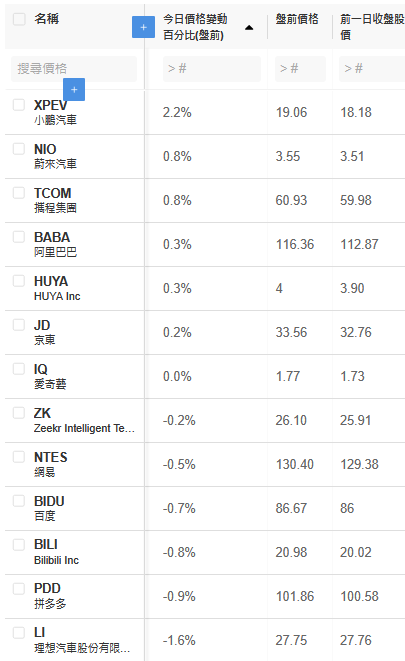Select the BABA 阿里巴巴 row checkbox
This screenshot has height=661, width=405.
[x=19, y=236]
